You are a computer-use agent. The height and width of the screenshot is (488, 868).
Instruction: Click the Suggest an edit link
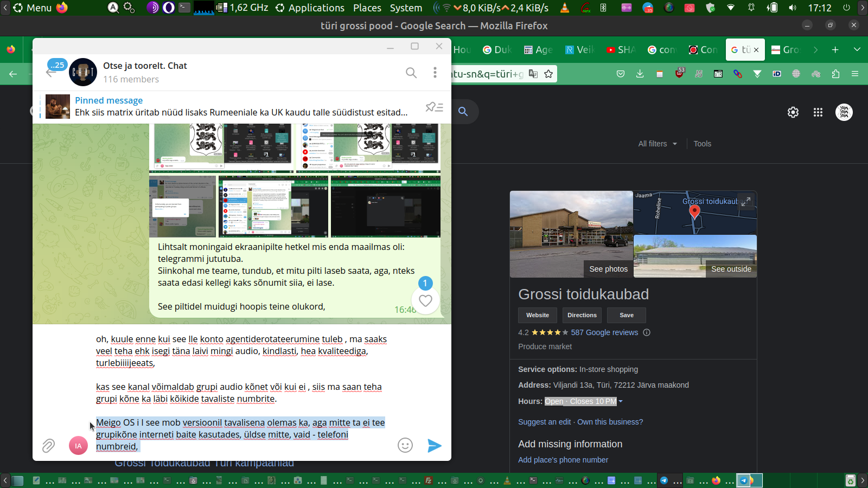pyautogui.click(x=545, y=422)
